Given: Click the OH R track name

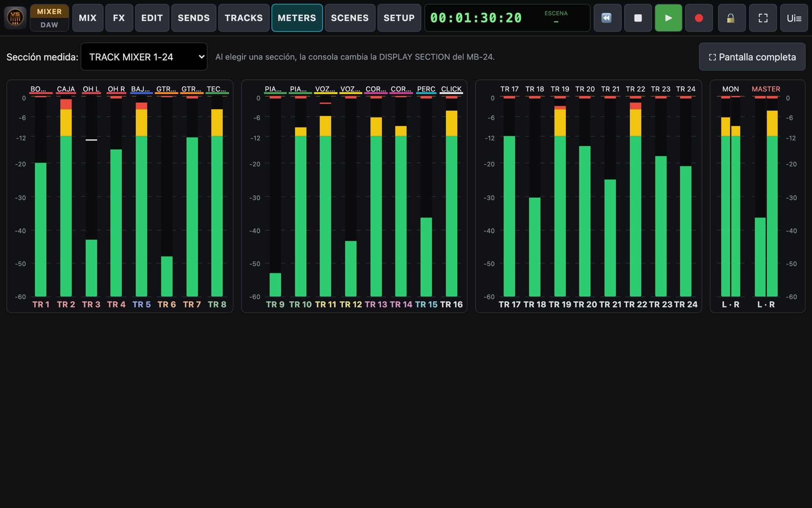Looking at the screenshot, I should point(116,89).
